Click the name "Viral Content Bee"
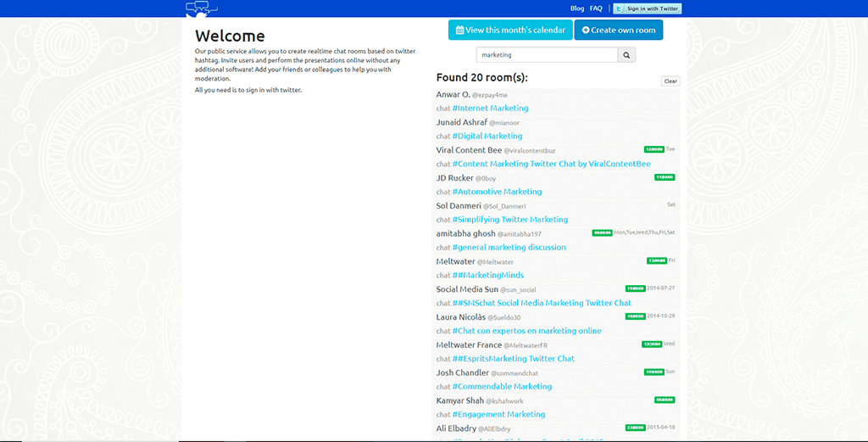 point(469,149)
